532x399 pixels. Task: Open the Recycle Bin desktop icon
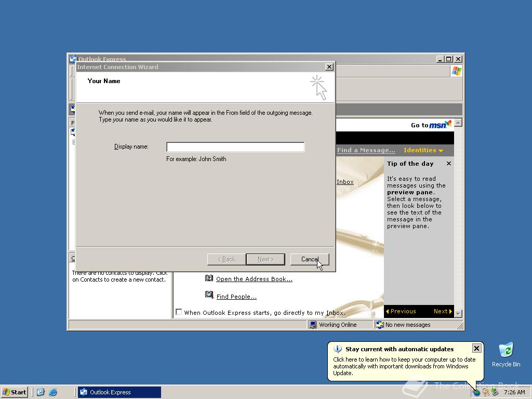(x=506, y=355)
